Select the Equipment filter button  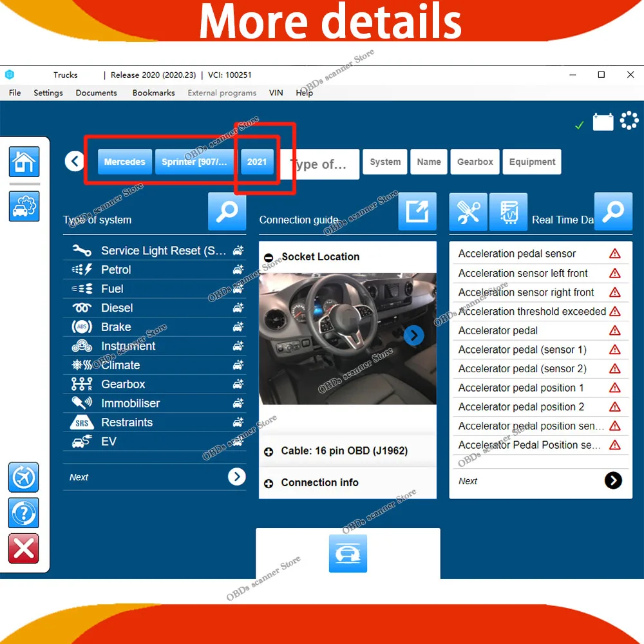[x=533, y=162]
